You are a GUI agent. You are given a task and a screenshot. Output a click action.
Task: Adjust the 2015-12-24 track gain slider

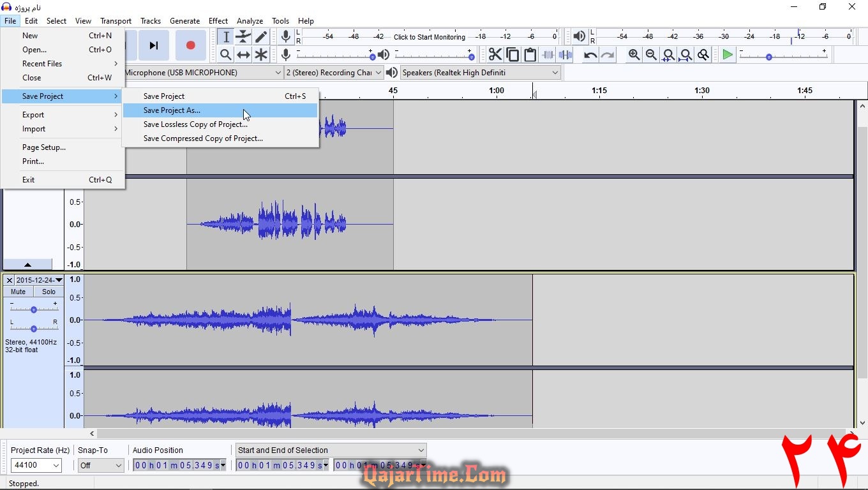tap(33, 309)
